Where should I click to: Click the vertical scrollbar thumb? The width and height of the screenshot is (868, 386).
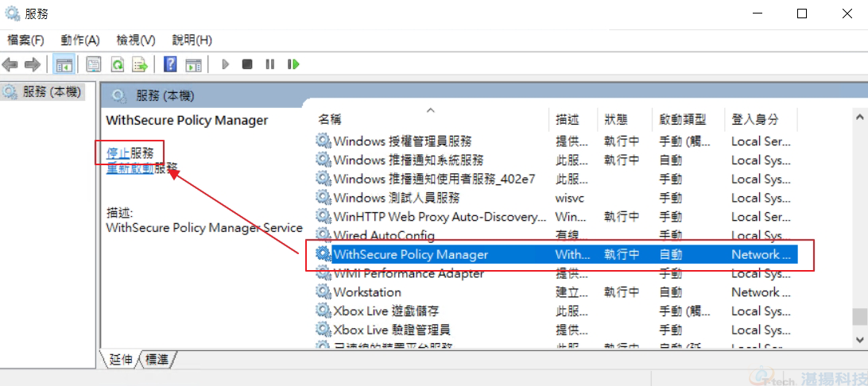coord(859,317)
